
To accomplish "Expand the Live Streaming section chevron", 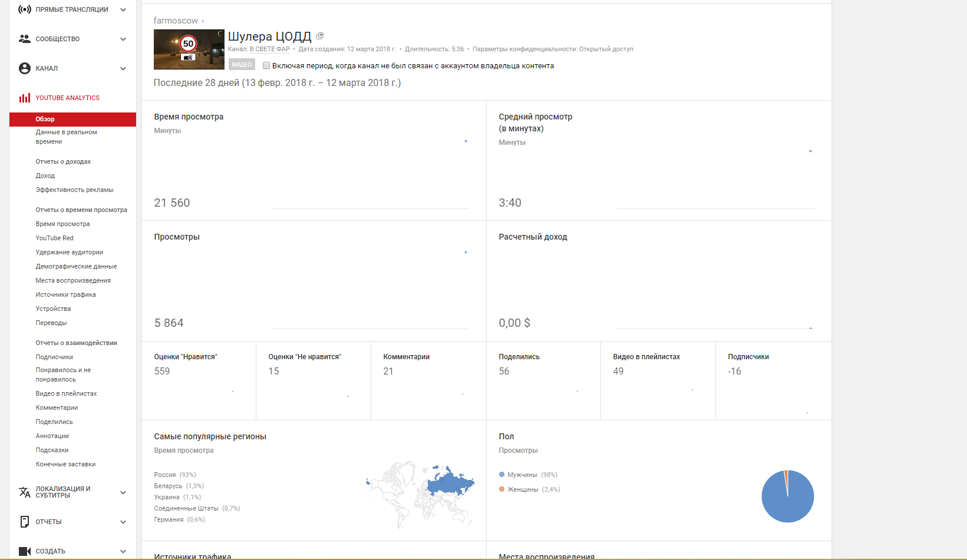I will pyautogui.click(x=123, y=9).
